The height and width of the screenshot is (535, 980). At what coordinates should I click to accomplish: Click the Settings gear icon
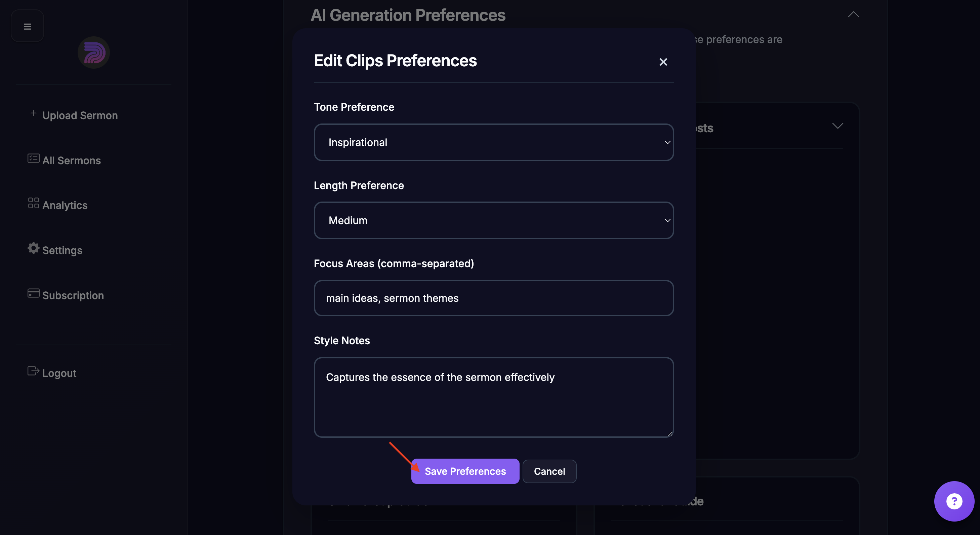tap(34, 248)
